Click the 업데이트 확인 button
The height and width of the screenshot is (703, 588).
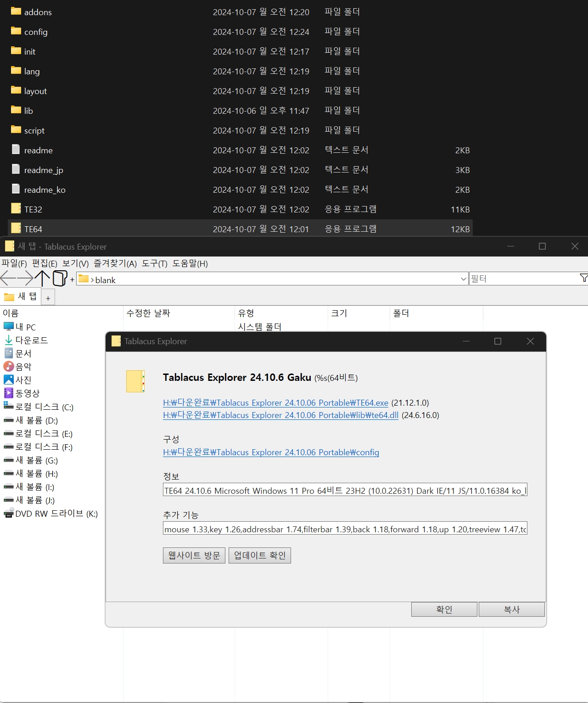260,555
